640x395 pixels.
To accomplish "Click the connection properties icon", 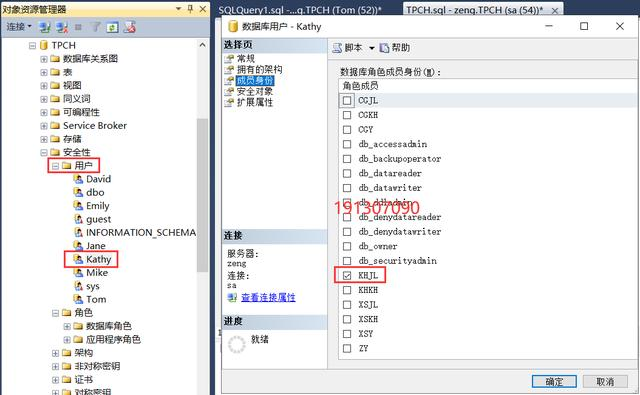I will 232,297.
